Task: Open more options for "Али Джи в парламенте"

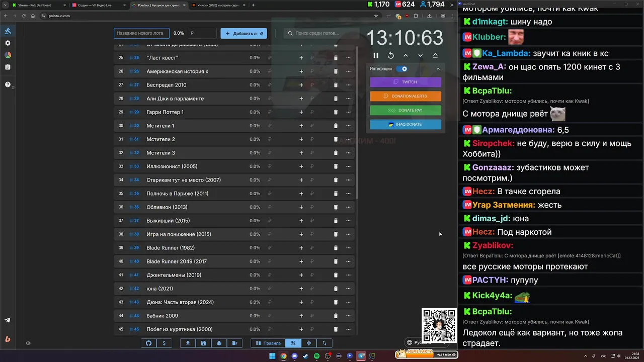Action: point(348,99)
